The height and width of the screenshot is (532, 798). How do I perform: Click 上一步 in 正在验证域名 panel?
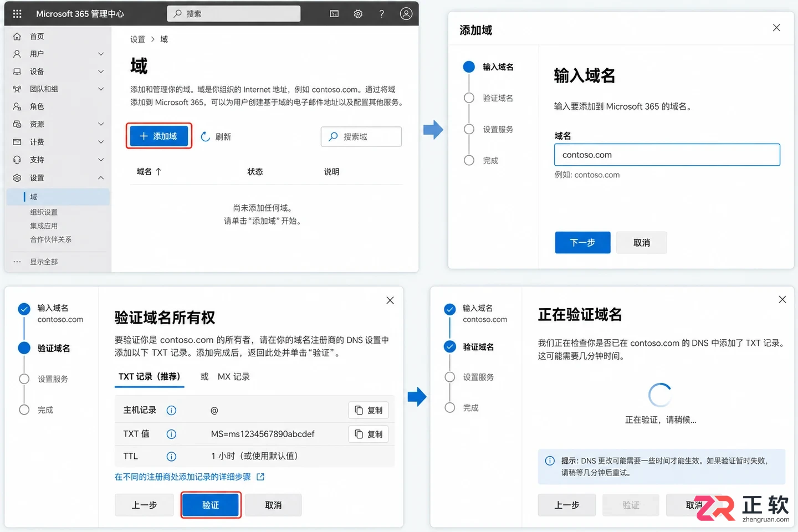[x=567, y=505]
